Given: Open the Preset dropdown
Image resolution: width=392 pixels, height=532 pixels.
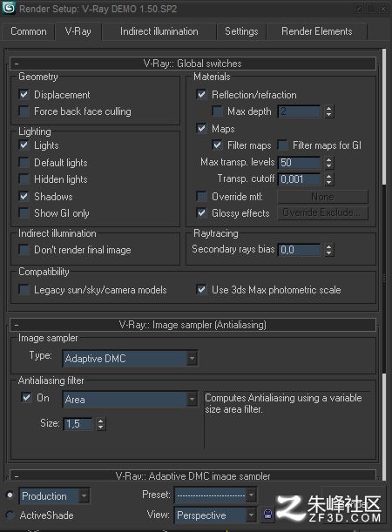Looking at the screenshot, I should point(215,495).
